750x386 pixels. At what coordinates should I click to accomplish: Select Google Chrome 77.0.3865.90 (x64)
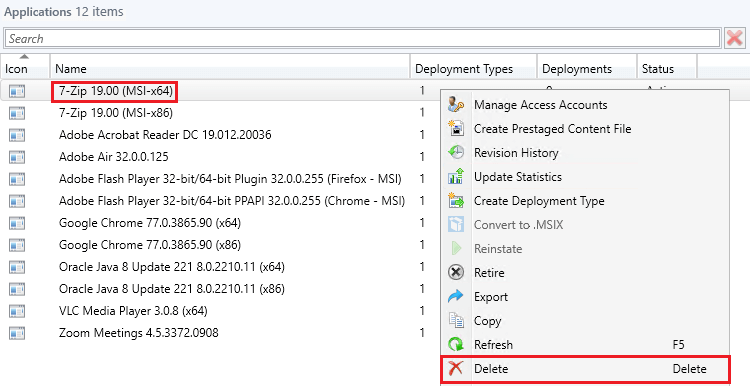point(150,223)
